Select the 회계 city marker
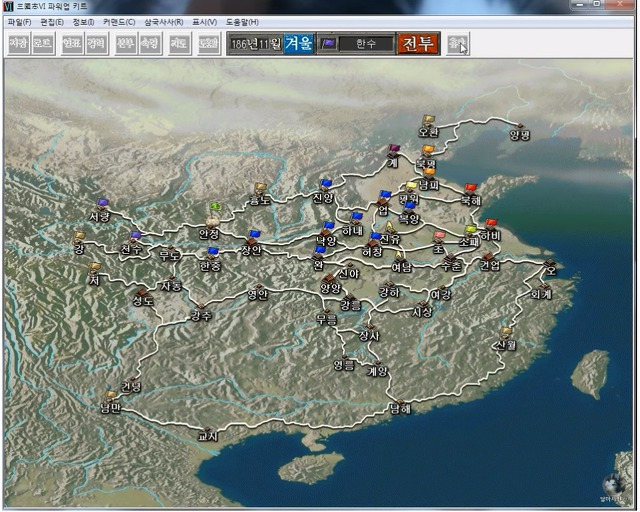This screenshot has height=512, width=640. [542, 291]
